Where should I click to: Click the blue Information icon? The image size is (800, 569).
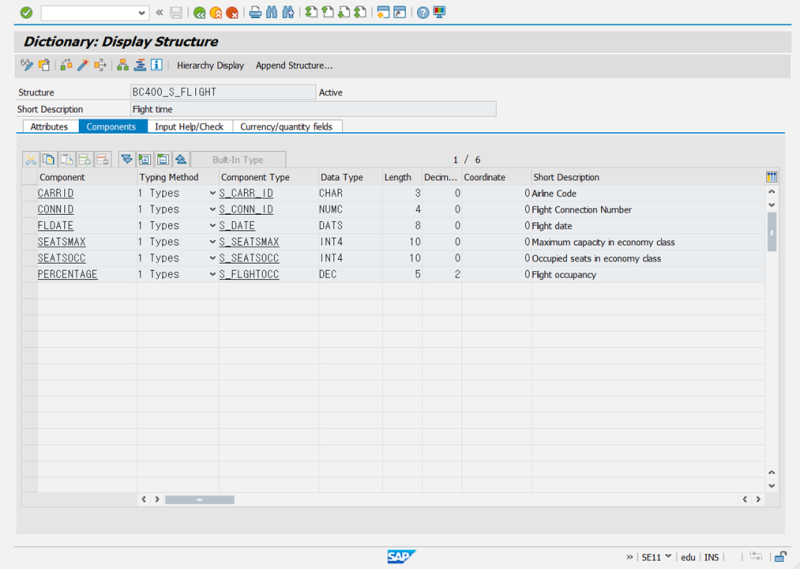pos(157,65)
